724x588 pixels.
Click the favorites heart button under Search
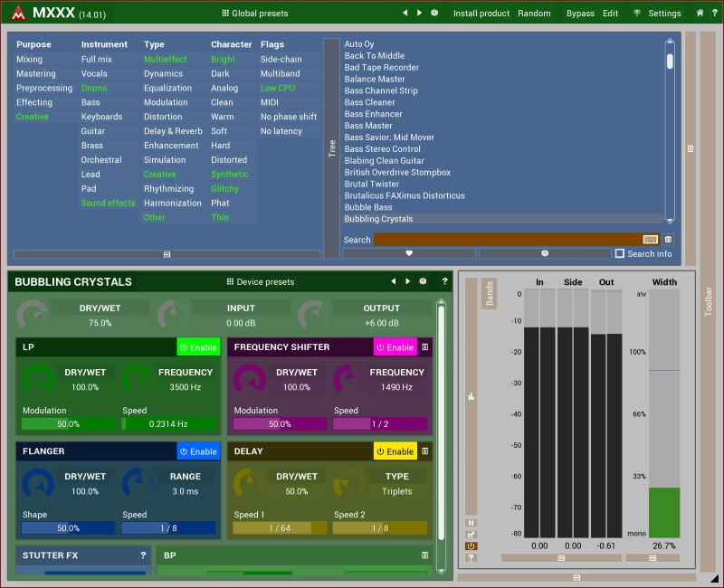409,253
